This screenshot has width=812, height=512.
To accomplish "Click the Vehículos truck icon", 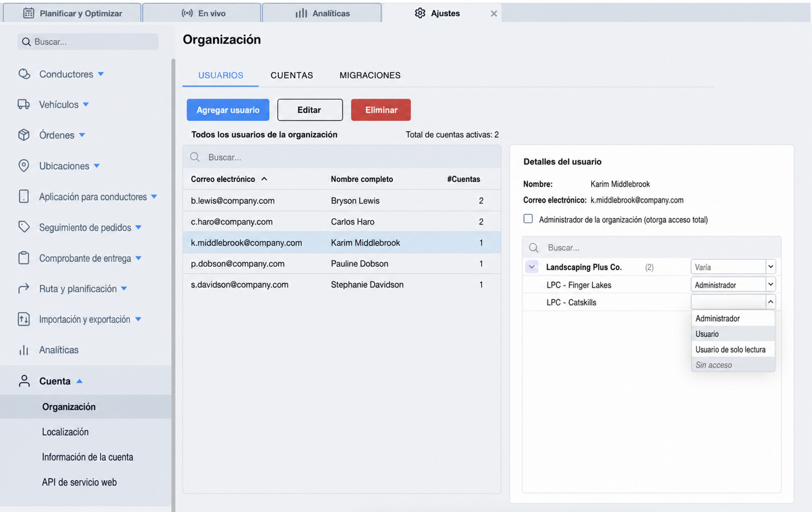I will click(x=24, y=105).
